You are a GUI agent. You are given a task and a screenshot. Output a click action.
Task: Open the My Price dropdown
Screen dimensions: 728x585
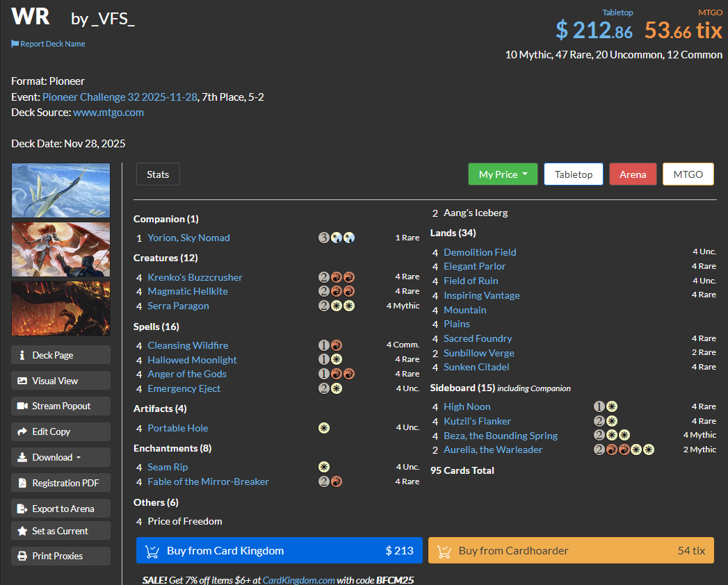503,174
